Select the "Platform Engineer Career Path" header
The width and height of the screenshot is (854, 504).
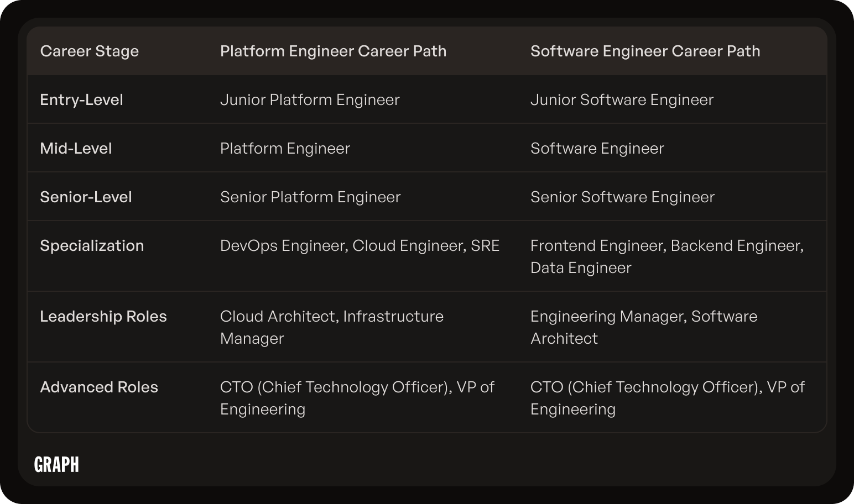click(x=333, y=51)
